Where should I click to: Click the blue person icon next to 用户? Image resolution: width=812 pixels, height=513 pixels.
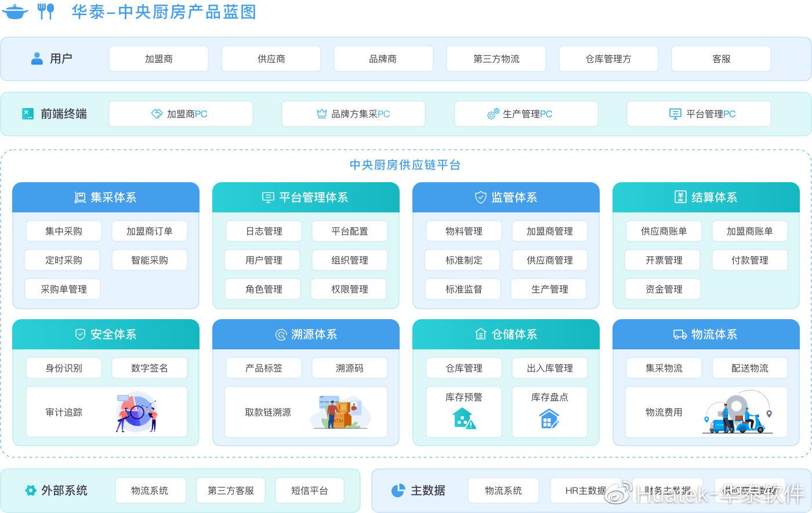pos(37,58)
